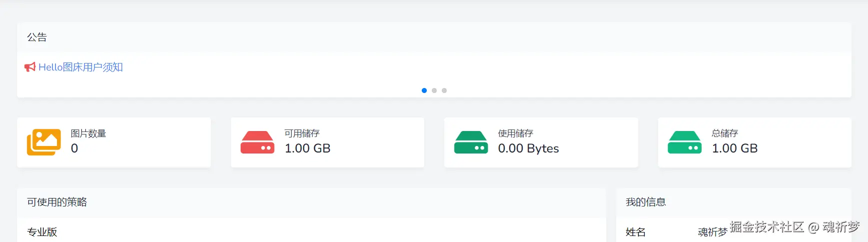This screenshot has width=868, height=242.
Task: Switch to the second announcement carousel dot
Action: [434, 90]
